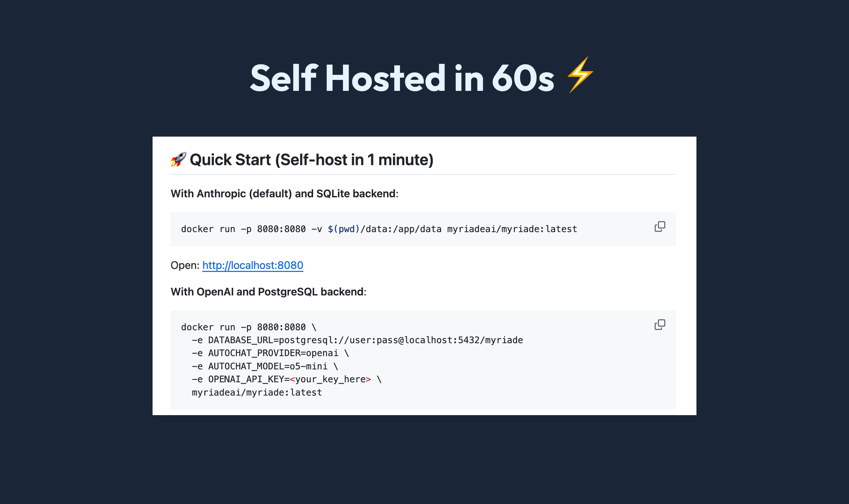Click the AUTOCHAT_MODEL=o5-mini line
This screenshot has height=504, width=849.
(265, 366)
